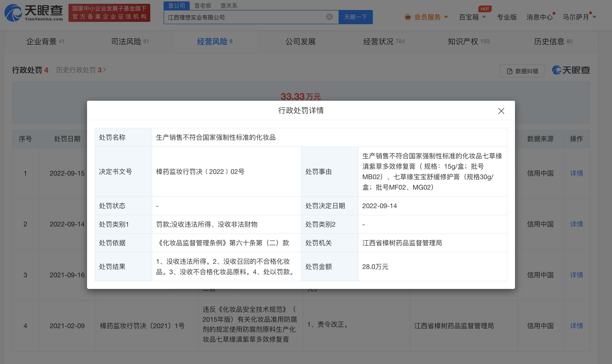This screenshot has width=612, height=364.
Task: Open the 经营风险 tab
Action: click(x=215, y=41)
